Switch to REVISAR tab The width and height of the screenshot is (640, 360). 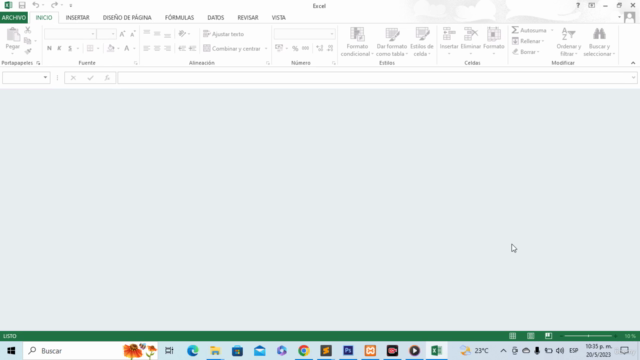248,18
